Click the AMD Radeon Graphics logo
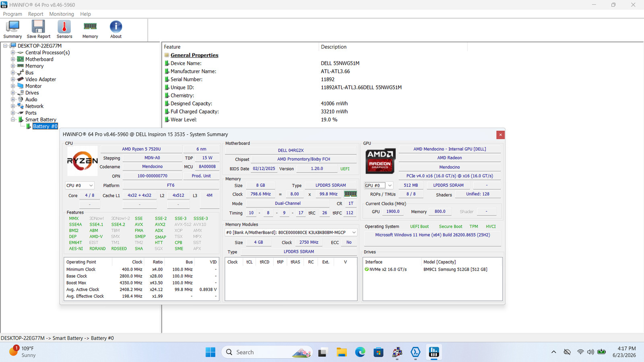This screenshot has width=644, height=362. [380, 161]
